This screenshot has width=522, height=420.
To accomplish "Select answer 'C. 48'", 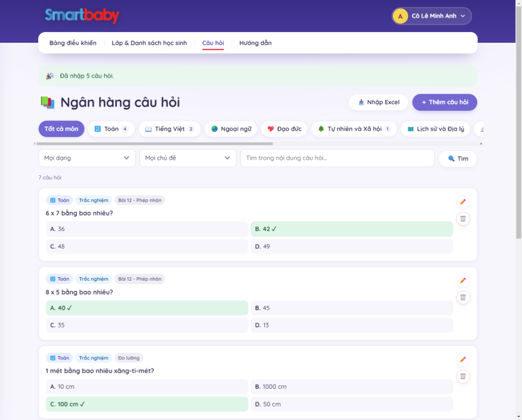I will pyautogui.click(x=147, y=247).
